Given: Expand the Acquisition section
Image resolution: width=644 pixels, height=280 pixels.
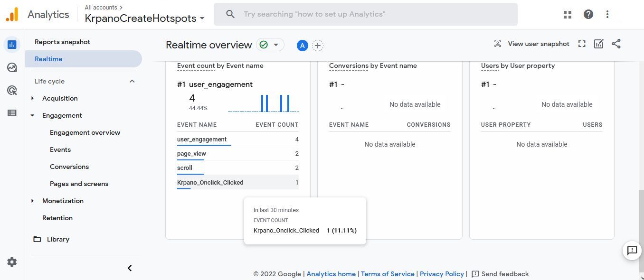Looking at the screenshot, I should (32, 98).
